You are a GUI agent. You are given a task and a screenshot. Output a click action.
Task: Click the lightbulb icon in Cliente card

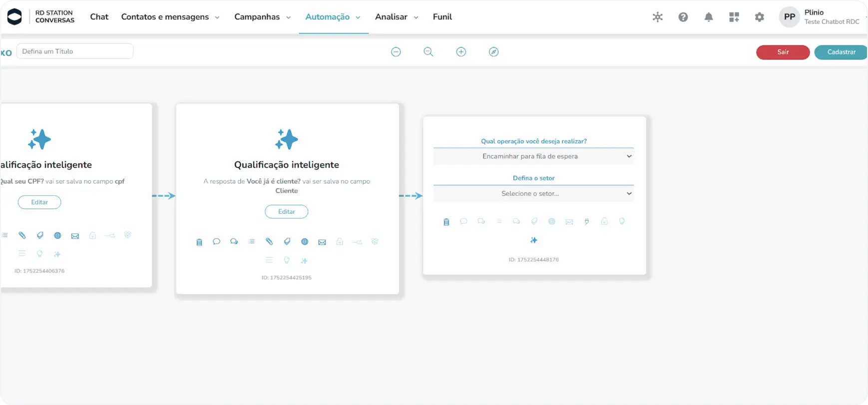(287, 260)
